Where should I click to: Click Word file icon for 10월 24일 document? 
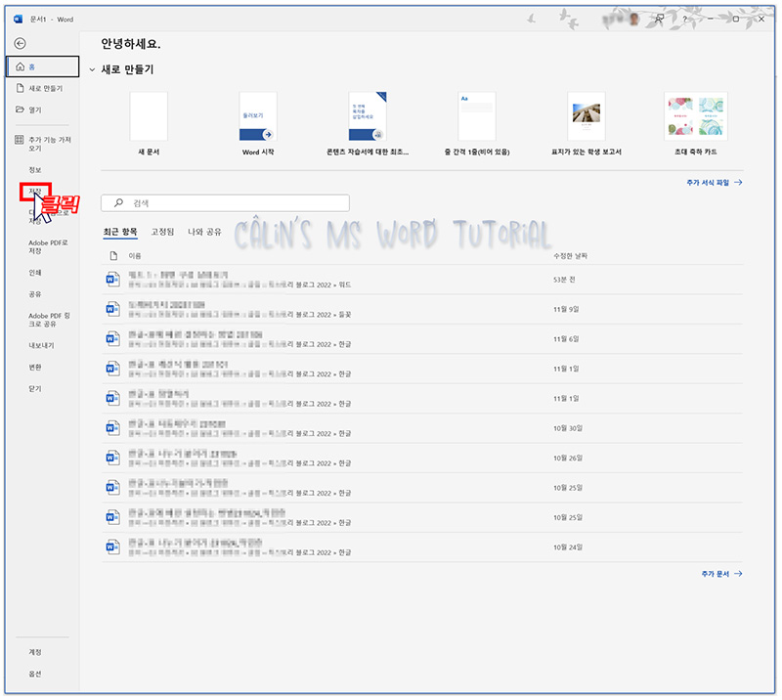[x=113, y=547]
